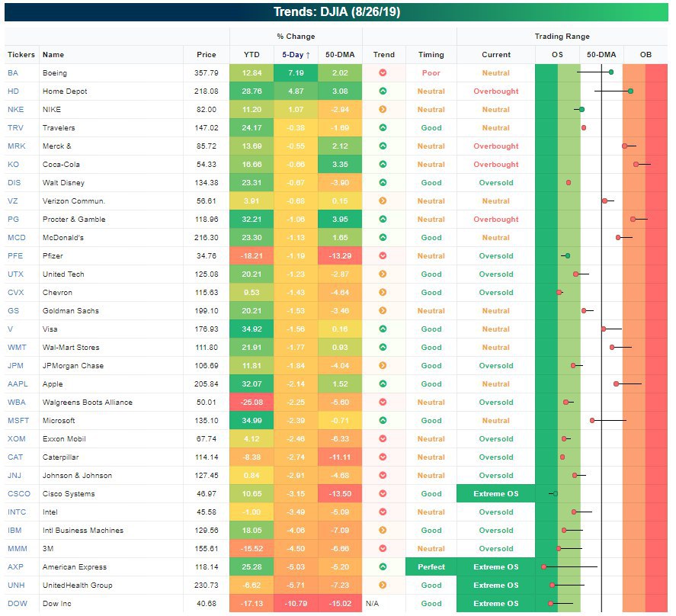Click Boeing's trading range dot marker

tap(611, 72)
